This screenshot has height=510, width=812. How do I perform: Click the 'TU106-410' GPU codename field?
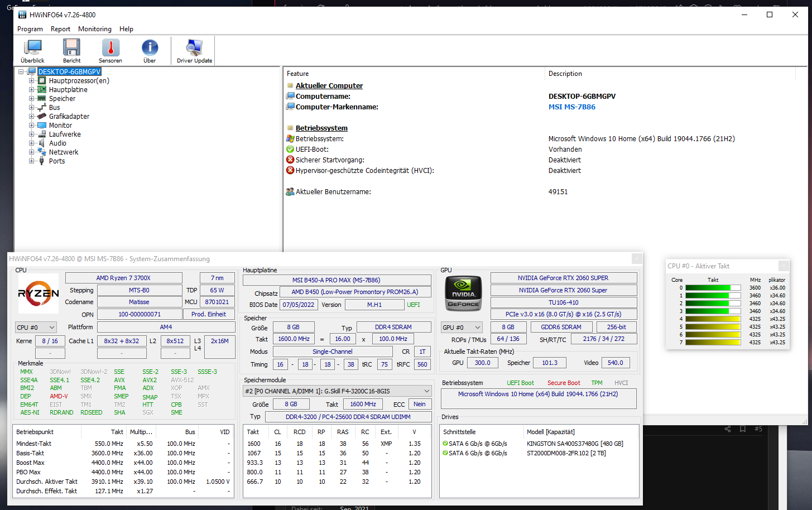563,302
